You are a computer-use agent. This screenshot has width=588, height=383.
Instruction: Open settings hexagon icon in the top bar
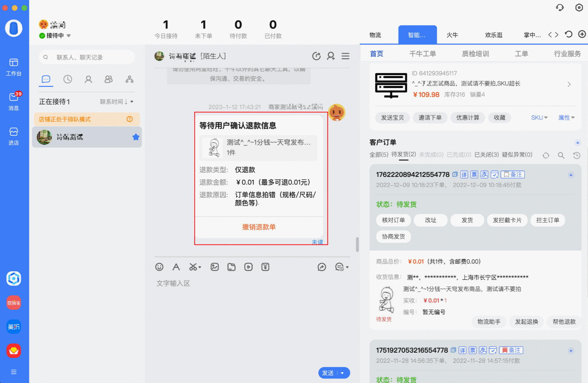tap(579, 7)
